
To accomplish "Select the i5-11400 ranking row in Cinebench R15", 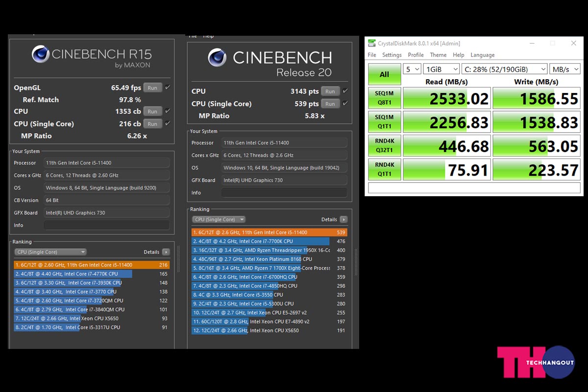I will pyautogui.click(x=92, y=265).
